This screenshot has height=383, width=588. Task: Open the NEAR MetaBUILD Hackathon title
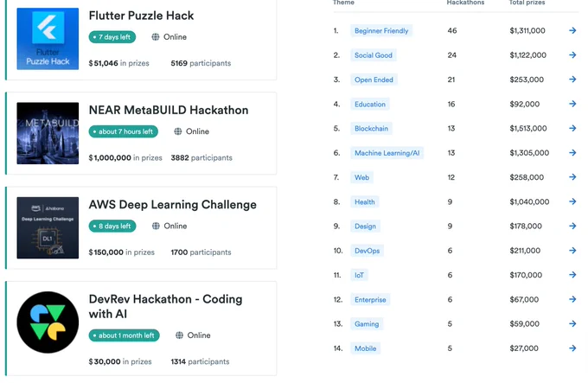pyautogui.click(x=169, y=110)
